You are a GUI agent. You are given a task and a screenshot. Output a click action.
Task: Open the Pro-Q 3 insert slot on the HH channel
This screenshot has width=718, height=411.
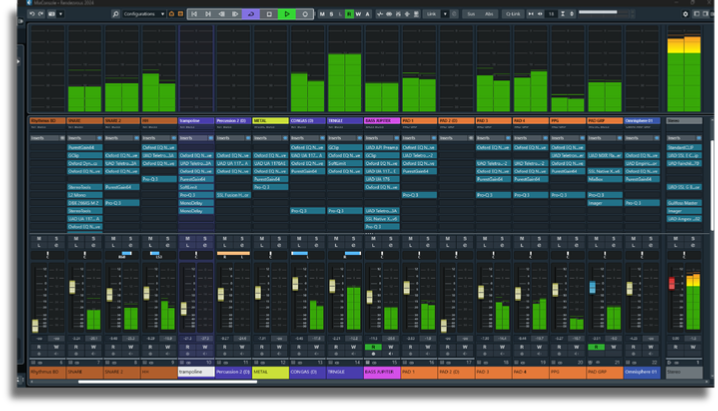coord(159,179)
